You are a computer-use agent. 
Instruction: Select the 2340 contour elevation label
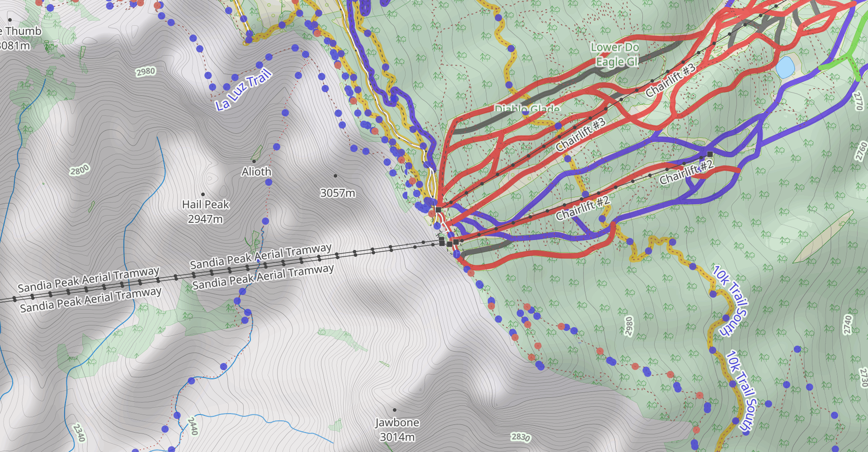(79, 432)
